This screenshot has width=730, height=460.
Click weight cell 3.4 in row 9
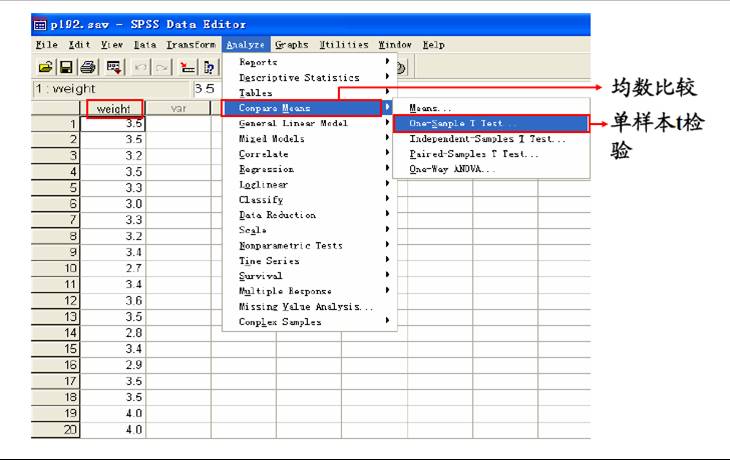click(x=113, y=252)
